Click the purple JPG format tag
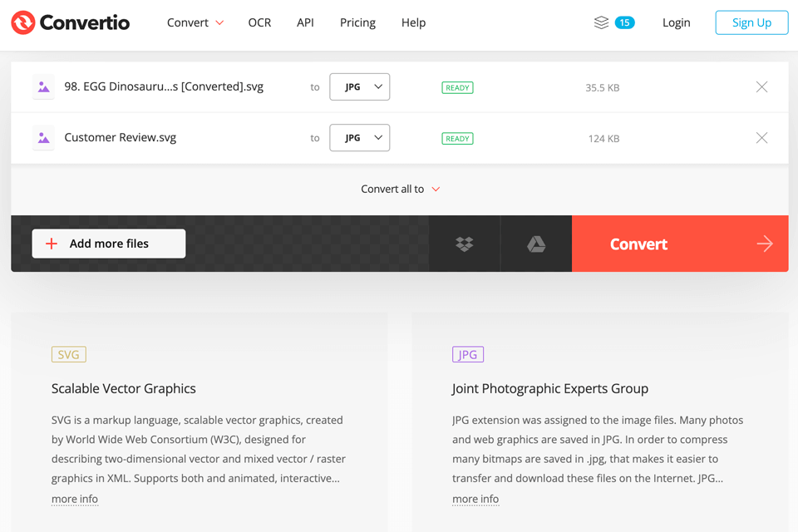The image size is (798, 532). point(468,354)
